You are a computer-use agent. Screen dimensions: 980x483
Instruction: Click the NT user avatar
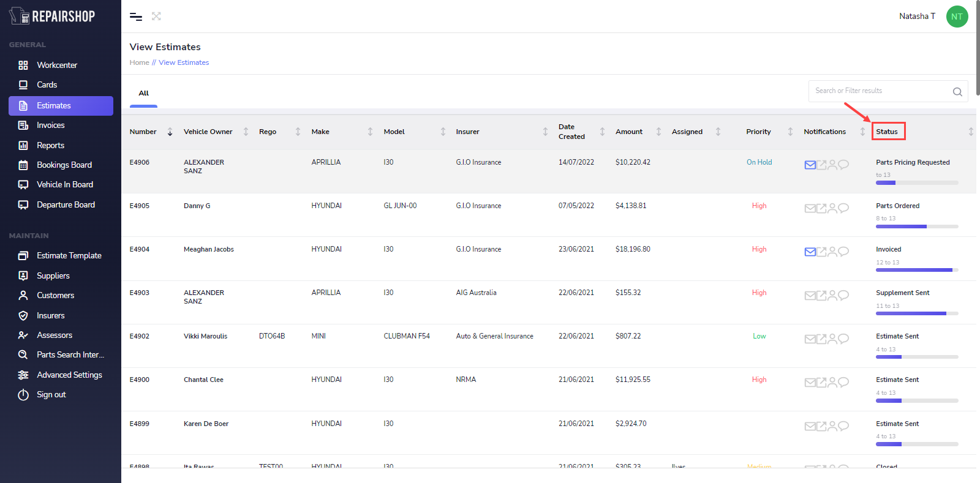(957, 17)
